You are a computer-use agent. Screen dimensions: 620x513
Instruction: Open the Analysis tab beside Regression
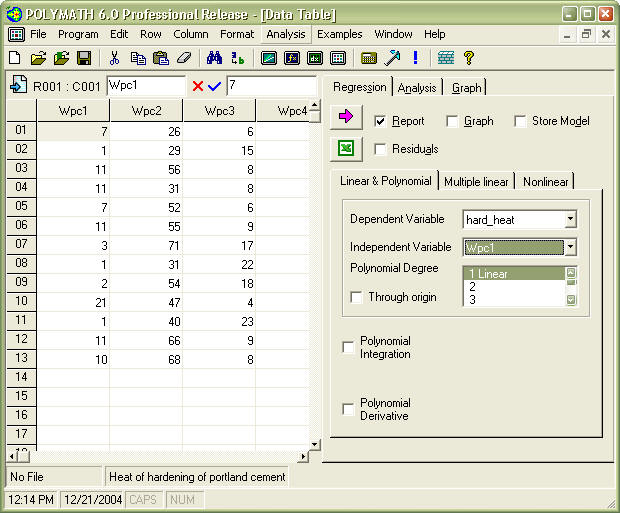(x=417, y=88)
